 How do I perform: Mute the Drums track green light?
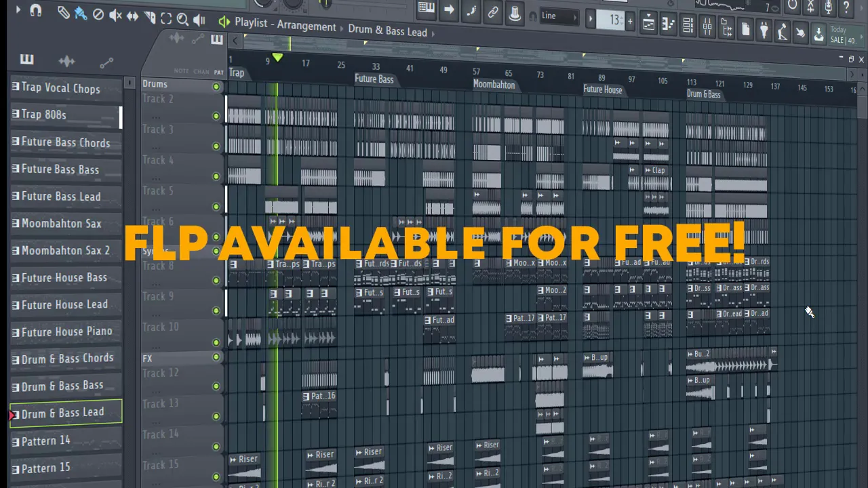(x=216, y=87)
